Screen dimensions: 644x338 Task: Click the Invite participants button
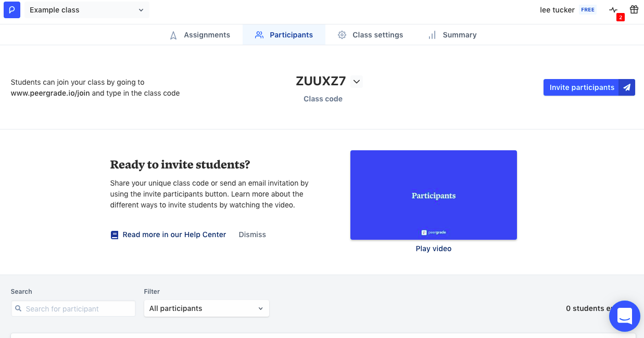[x=582, y=87]
